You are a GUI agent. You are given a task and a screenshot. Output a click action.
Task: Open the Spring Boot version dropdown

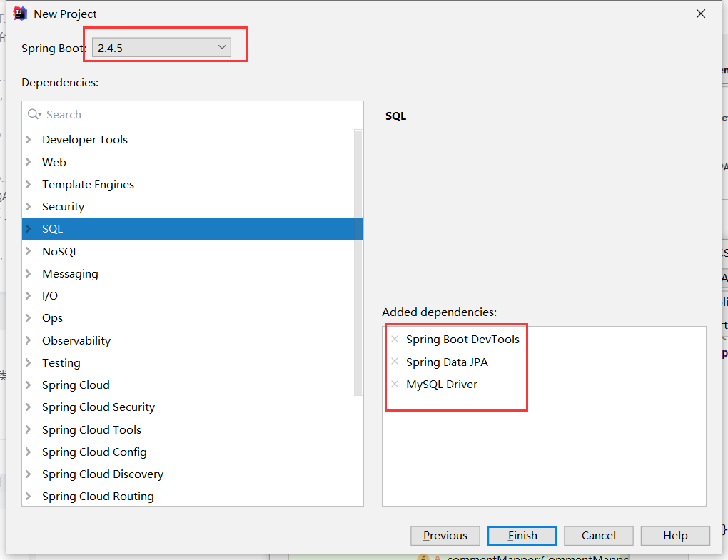point(161,47)
